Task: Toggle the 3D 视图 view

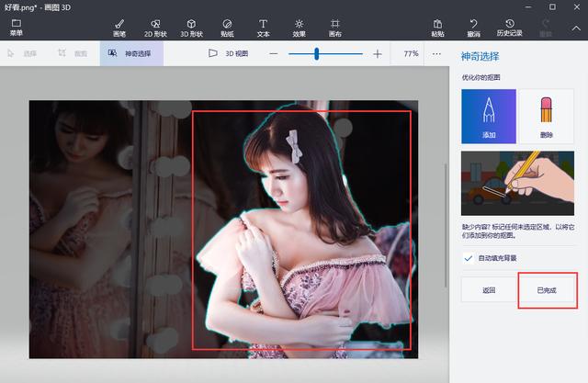Action: click(228, 53)
